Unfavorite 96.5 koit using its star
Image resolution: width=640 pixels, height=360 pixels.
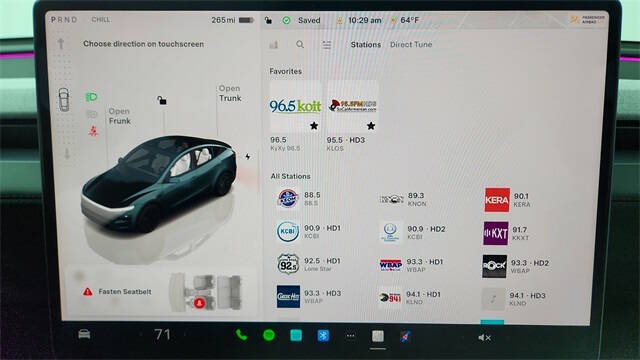click(313, 125)
